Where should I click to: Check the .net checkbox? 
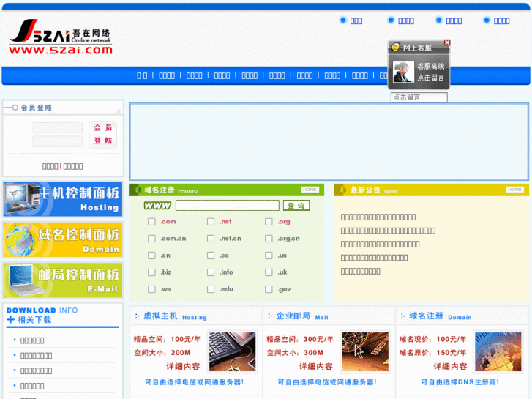[211, 222]
